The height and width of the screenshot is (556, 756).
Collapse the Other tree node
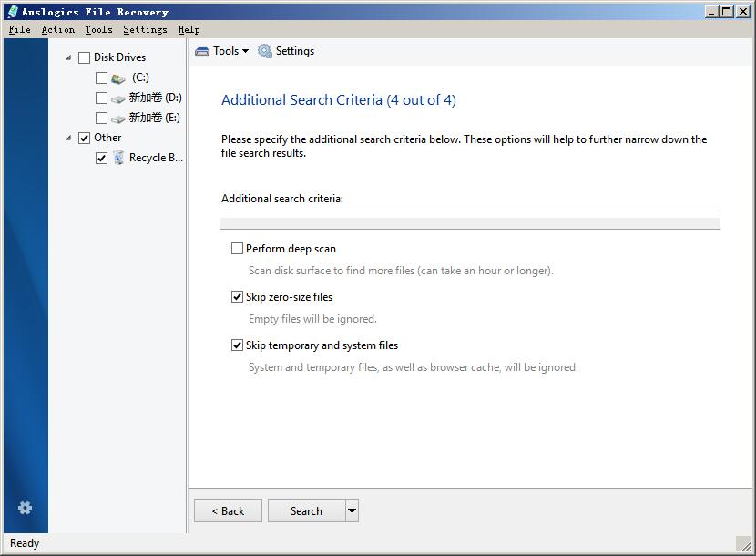pyautogui.click(x=68, y=138)
